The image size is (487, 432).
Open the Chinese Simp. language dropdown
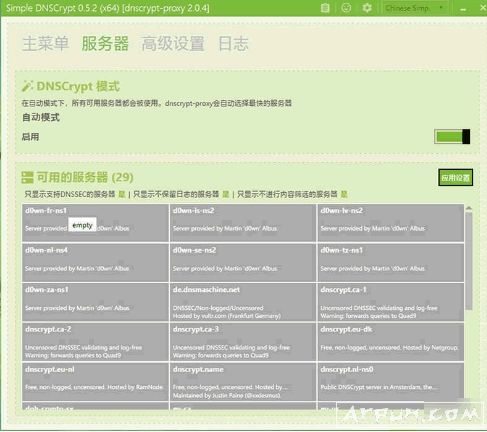pos(414,8)
